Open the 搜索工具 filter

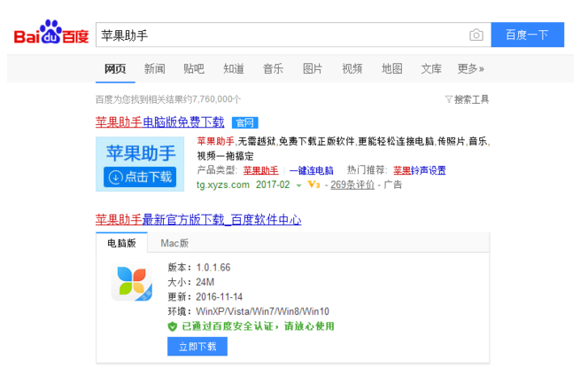tap(467, 99)
